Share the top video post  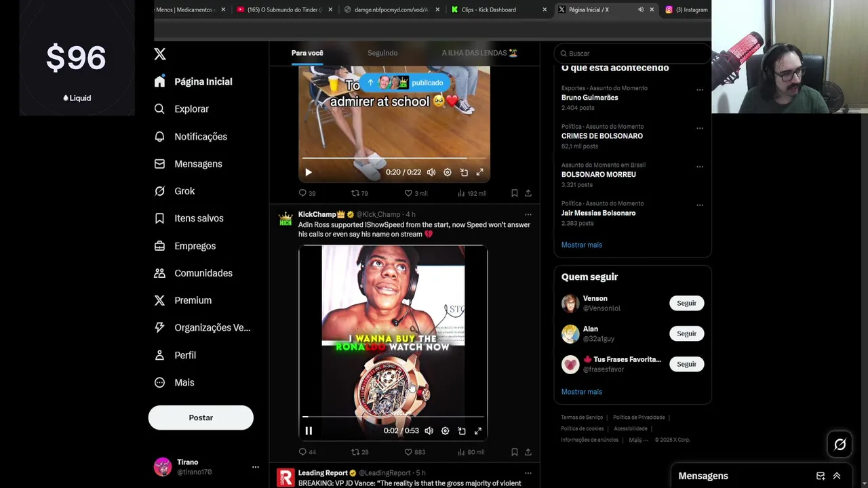click(x=528, y=193)
